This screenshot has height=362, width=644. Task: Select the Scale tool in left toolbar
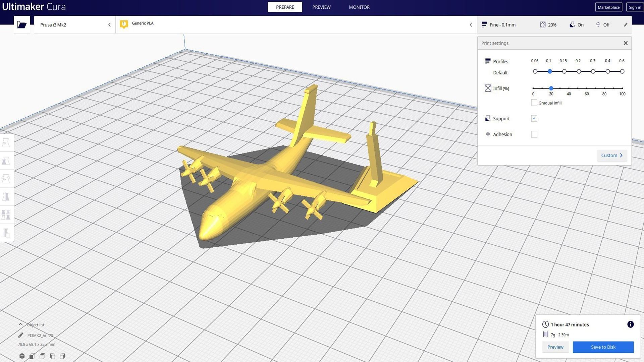[x=6, y=161]
